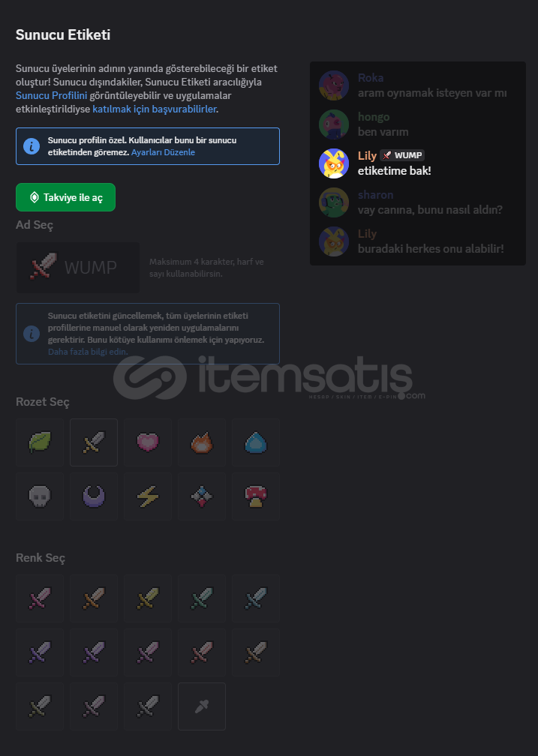The image size is (538, 756).
Task: Select the diamond gem badge
Action: pyautogui.click(x=202, y=496)
